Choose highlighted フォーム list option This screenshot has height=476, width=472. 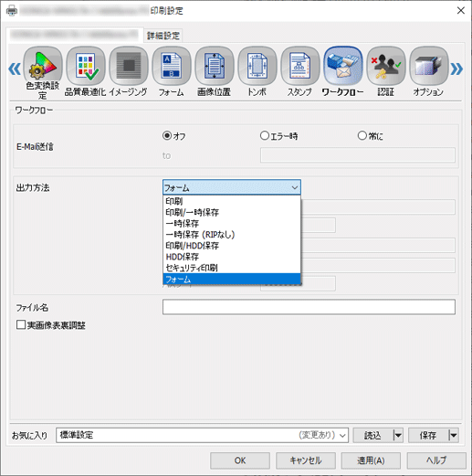[232, 279]
